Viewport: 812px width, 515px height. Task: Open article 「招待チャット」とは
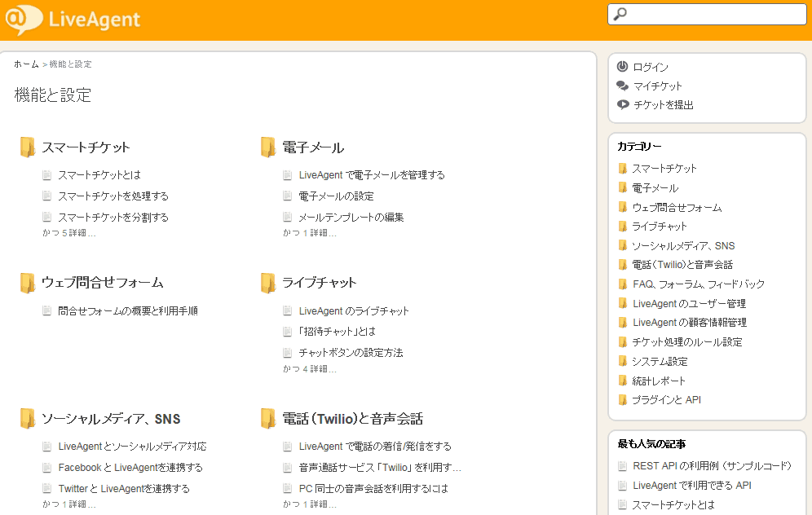[x=338, y=332]
